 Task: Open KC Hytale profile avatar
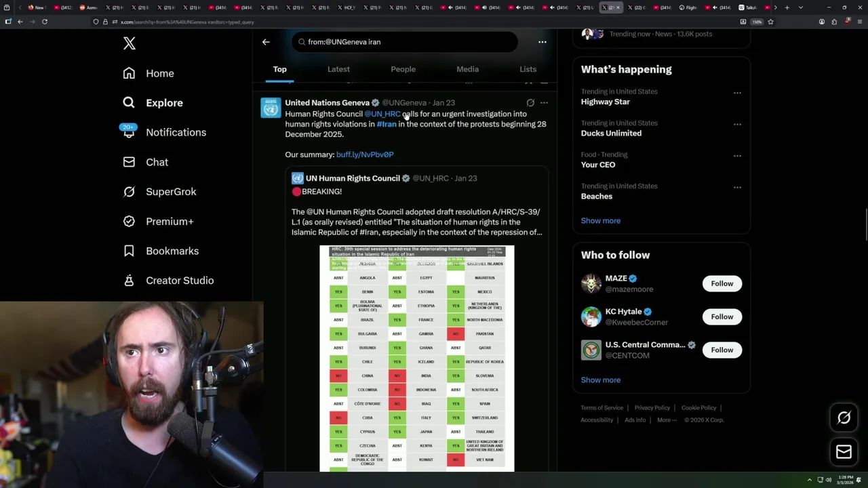(591, 317)
